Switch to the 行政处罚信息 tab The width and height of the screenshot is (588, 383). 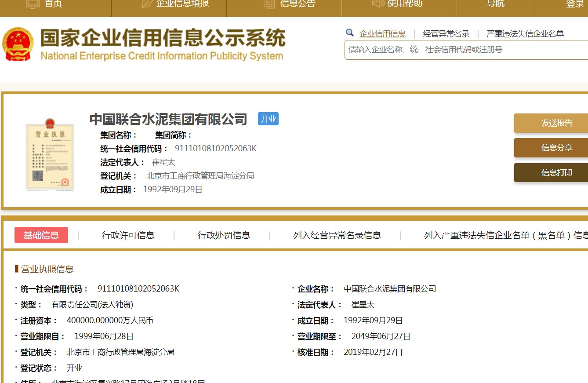pyautogui.click(x=224, y=235)
